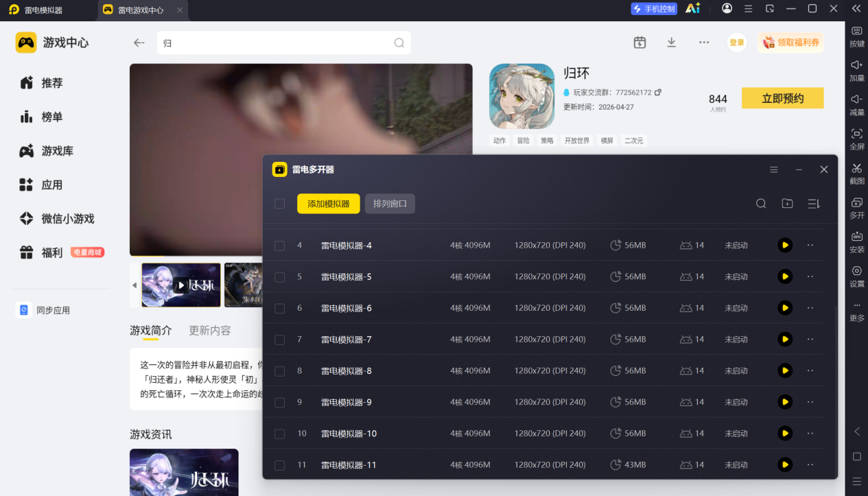Show the options menu for 雷电模拟器-8

pyautogui.click(x=810, y=370)
